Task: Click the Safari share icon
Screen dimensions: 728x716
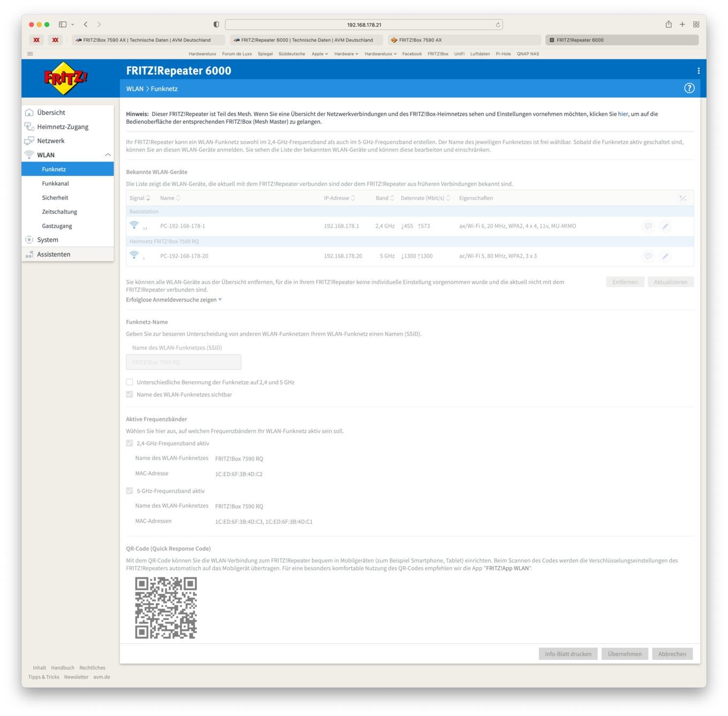Action: point(669,24)
